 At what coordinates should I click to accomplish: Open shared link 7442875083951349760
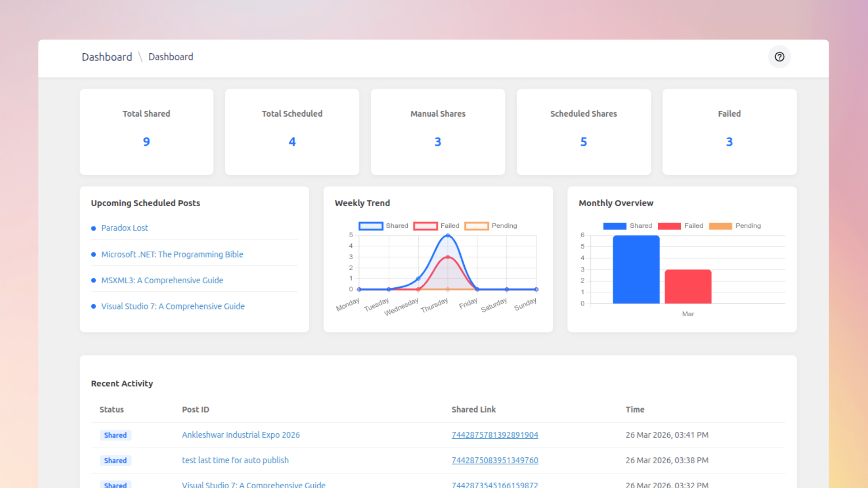[495, 460]
